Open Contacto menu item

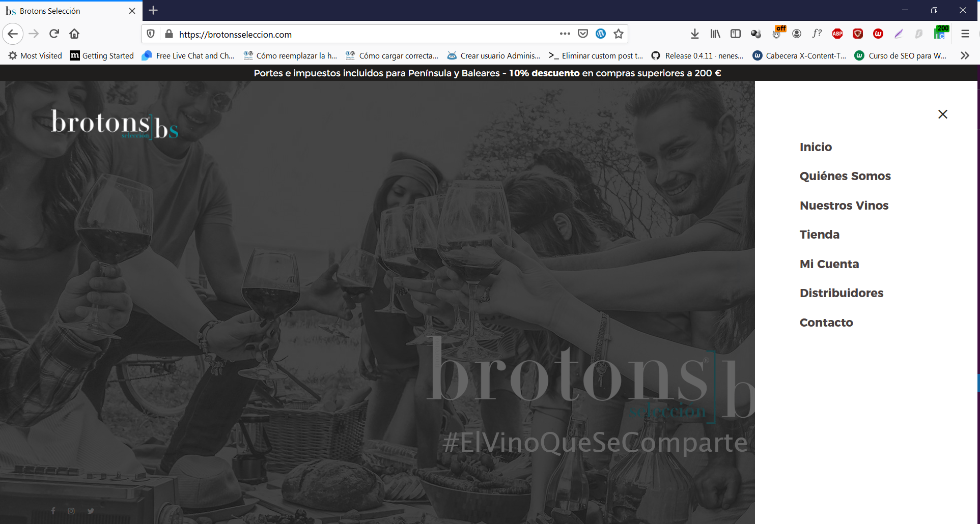click(826, 323)
